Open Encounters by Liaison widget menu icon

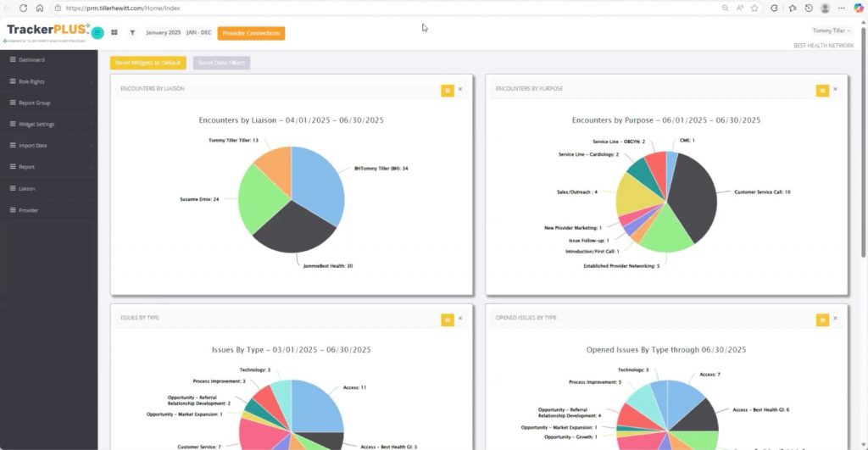tap(448, 90)
